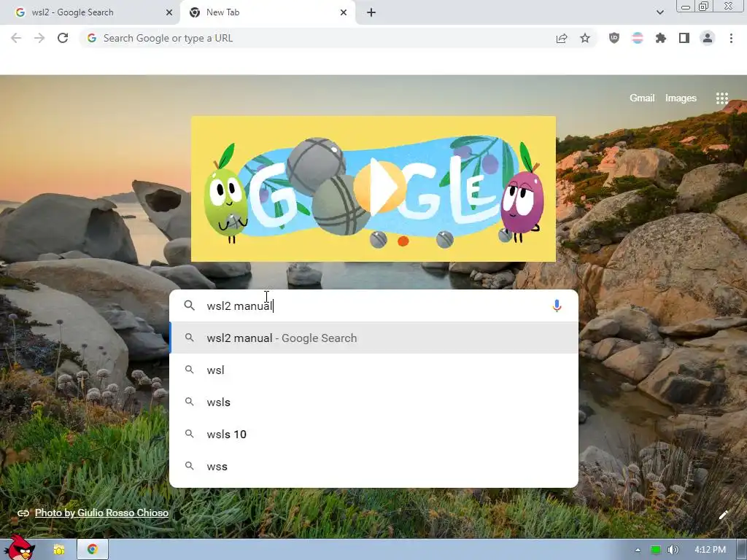The image size is (747, 560).
Task: Bookmark this tab with the star icon
Action: 585,38
